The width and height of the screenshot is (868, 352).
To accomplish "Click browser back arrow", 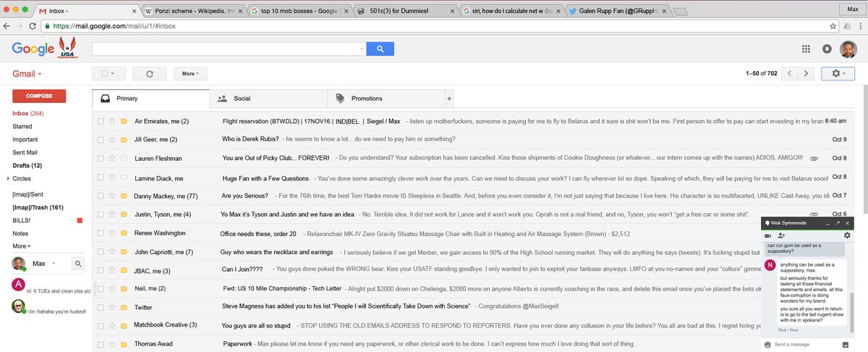I will coord(8,25).
